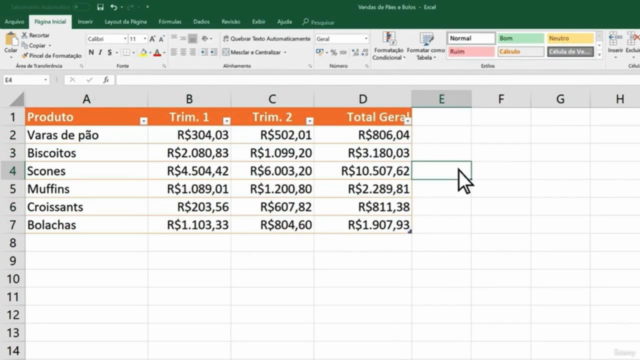640x360 pixels.
Task: Switch to the Layout da Página tab
Action: (x=126, y=22)
